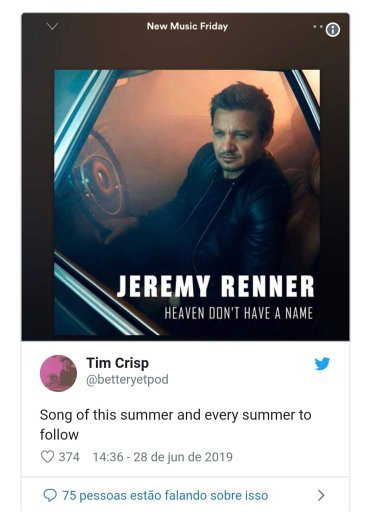Click the circular info icon
The width and height of the screenshot is (371, 512).
333,30
